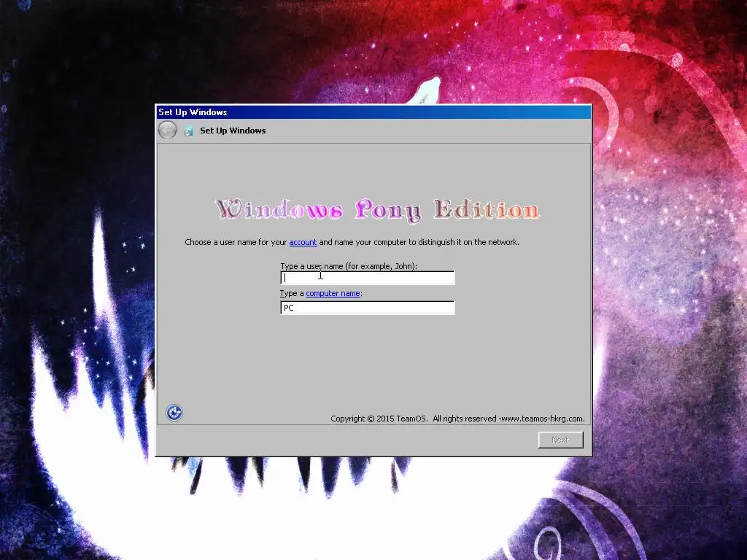Image resolution: width=747 pixels, height=560 pixels.
Task: Click the 'Set Up Windows' header beside wizard icon
Action: [x=233, y=131]
